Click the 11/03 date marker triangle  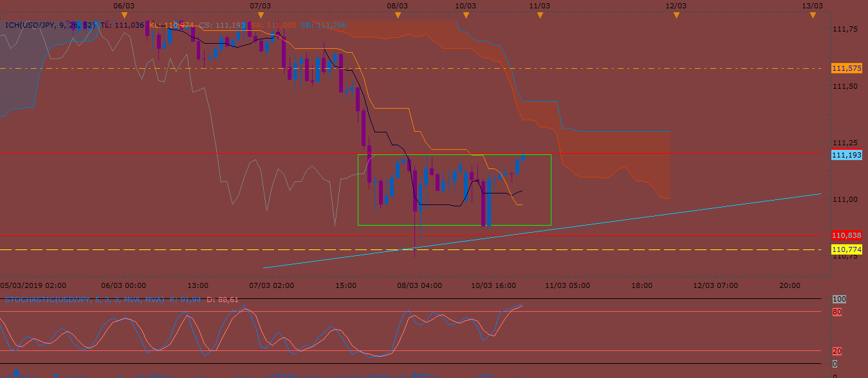pos(540,15)
